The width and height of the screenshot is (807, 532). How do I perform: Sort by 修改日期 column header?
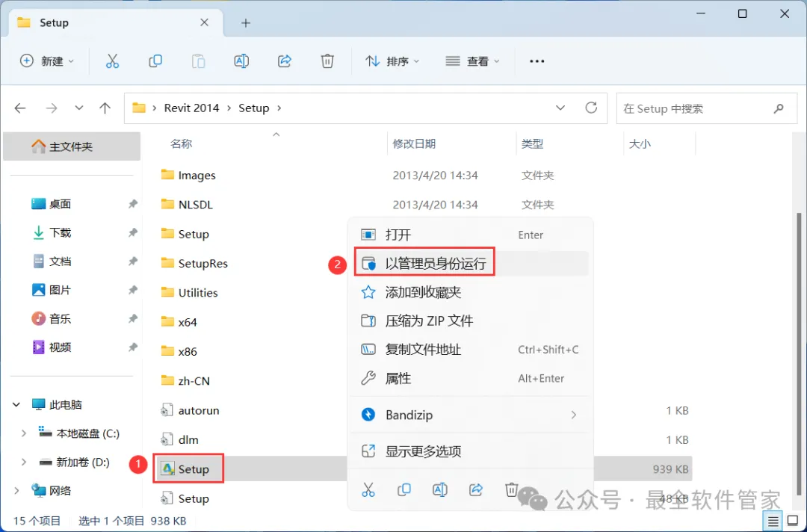pyautogui.click(x=414, y=144)
